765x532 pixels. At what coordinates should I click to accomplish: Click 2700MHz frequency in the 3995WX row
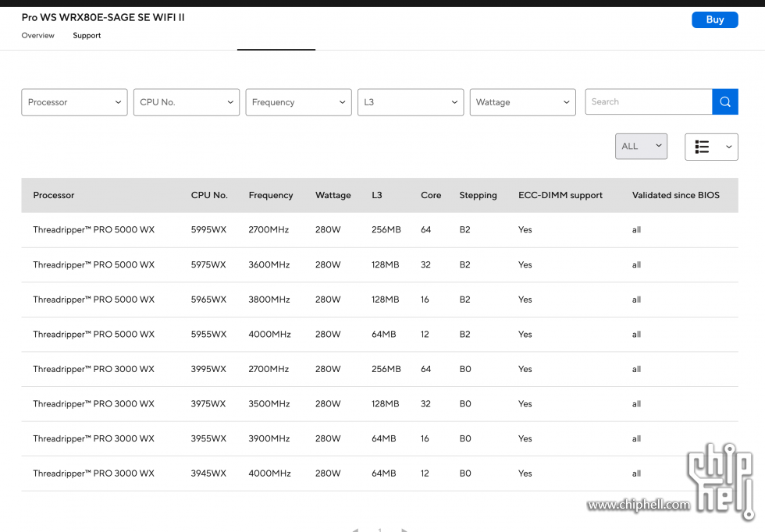click(269, 369)
